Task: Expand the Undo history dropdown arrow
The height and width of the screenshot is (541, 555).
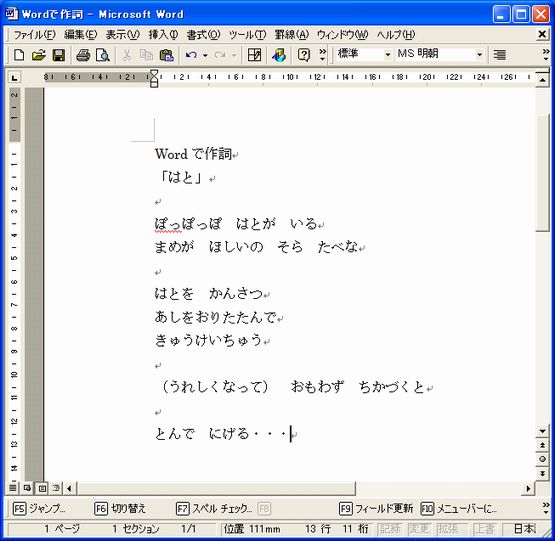Action: [205, 55]
